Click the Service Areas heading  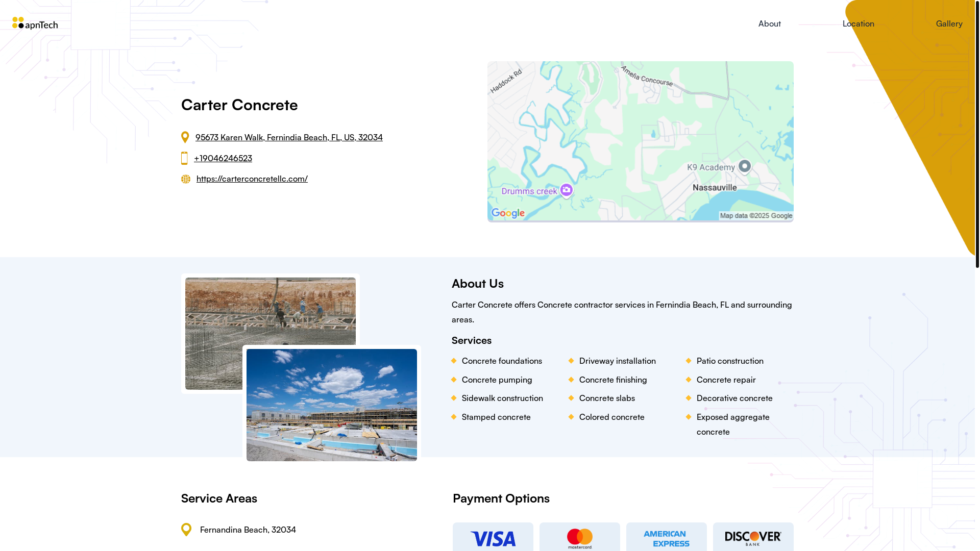(219, 498)
